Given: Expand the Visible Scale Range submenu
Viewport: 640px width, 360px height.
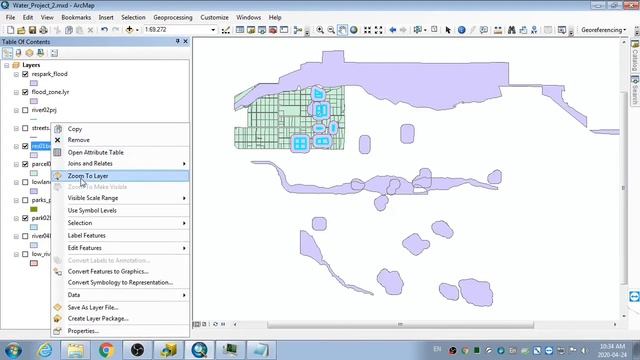Looking at the screenshot, I should pos(120,198).
